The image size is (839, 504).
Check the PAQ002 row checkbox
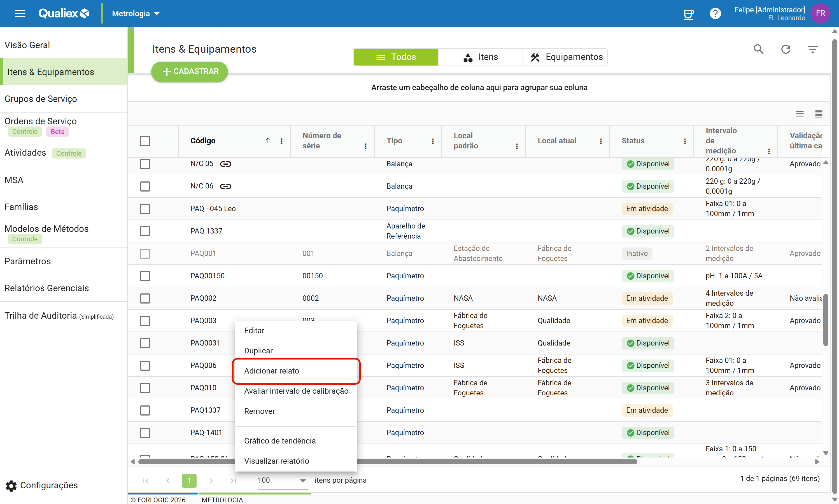pyautogui.click(x=145, y=298)
